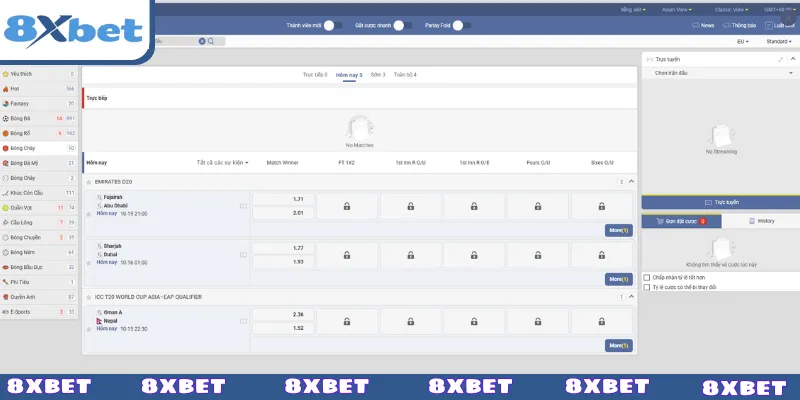The width and height of the screenshot is (800, 400).
Task: Pop out the Trực tuyến streaming panel
Action: (x=781, y=60)
